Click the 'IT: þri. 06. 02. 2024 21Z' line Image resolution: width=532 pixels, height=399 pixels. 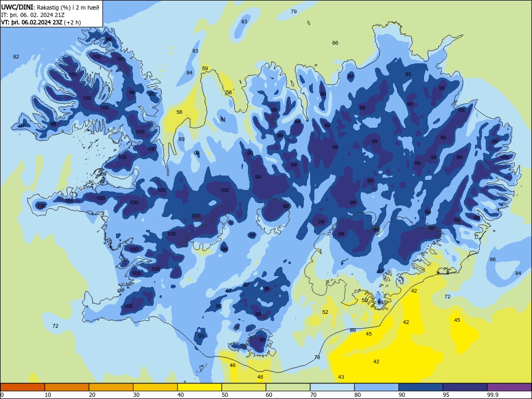tap(32, 15)
